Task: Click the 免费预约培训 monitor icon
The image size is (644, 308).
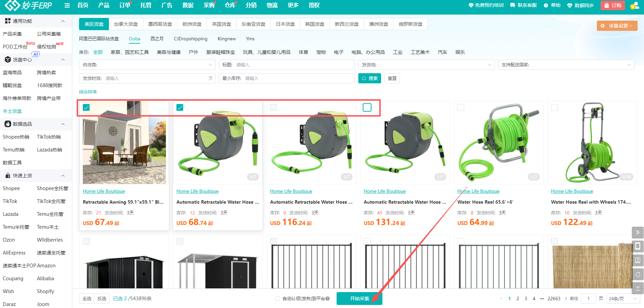Action: coord(471,5)
